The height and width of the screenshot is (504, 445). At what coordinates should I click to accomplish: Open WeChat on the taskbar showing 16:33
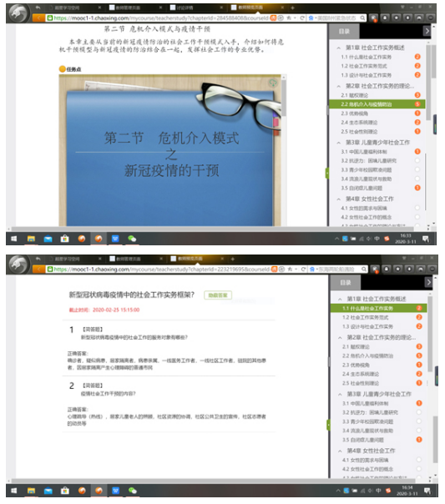[x=132, y=239]
